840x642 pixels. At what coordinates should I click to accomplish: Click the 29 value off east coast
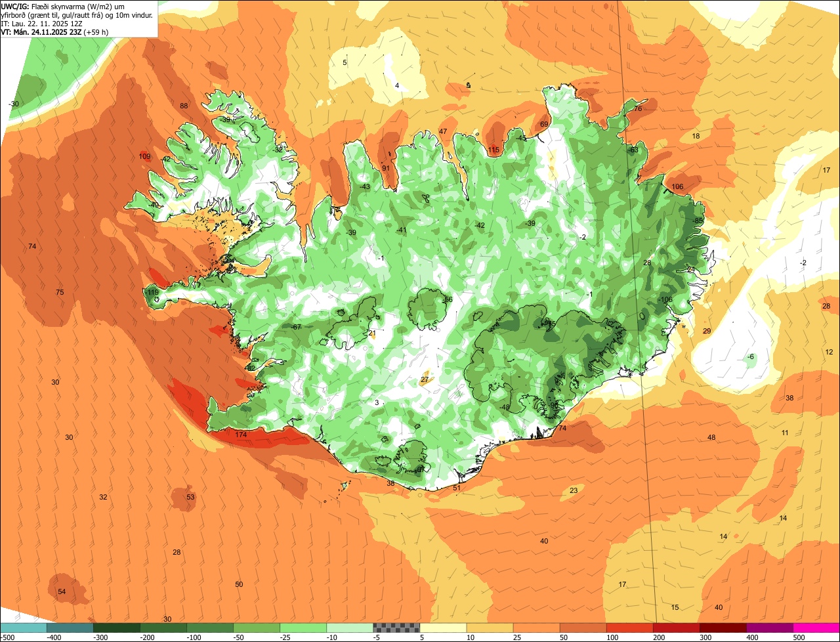click(707, 331)
